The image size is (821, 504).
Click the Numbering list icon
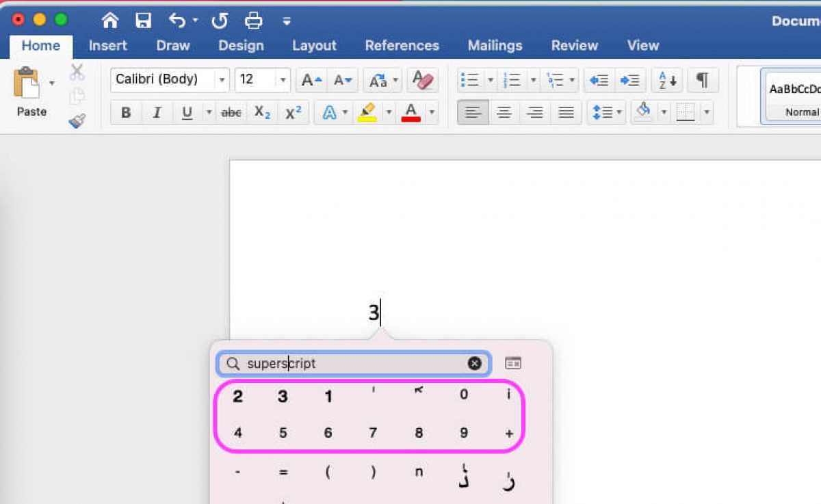coord(512,80)
